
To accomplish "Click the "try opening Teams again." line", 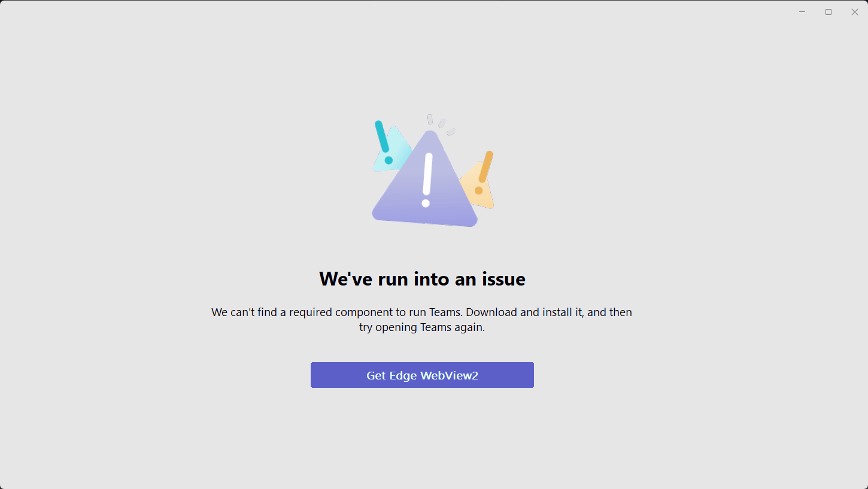I will (x=422, y=328).
